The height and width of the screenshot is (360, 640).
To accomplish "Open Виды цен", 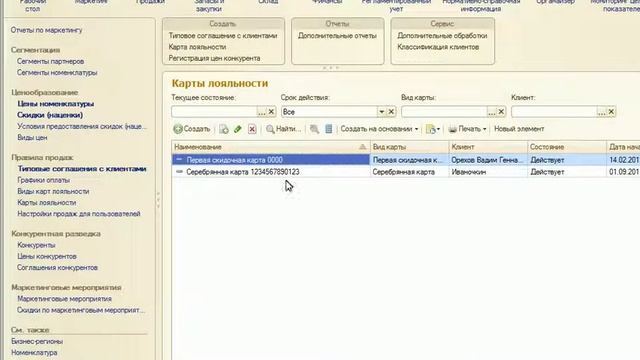I will (32, 138).
